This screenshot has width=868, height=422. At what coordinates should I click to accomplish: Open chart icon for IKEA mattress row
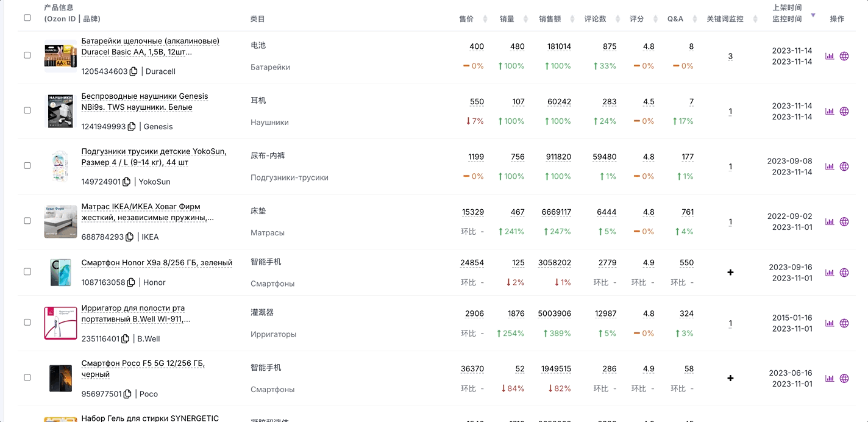tap(830, 221)
